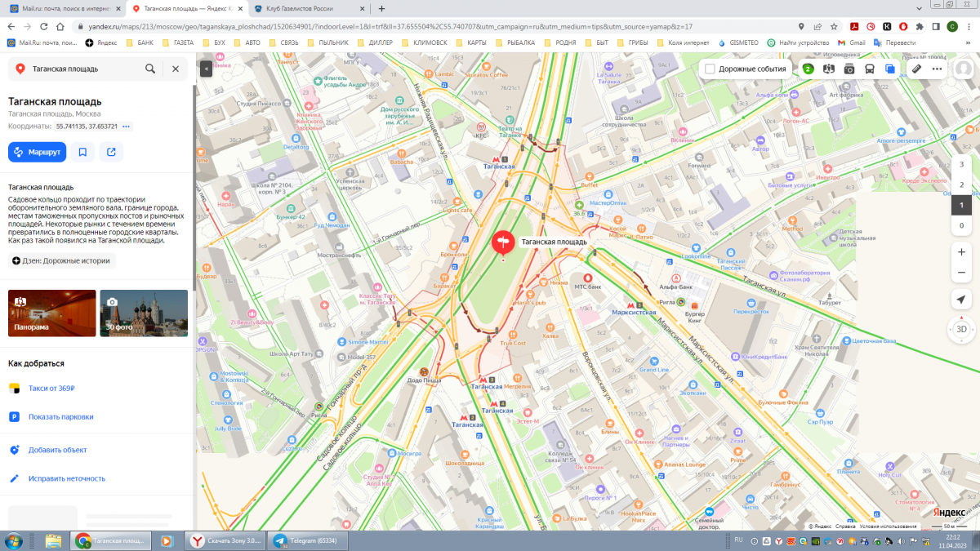Share the Таганская площадь place card
This screenshot has height=551, width=980.
point(111,152)
